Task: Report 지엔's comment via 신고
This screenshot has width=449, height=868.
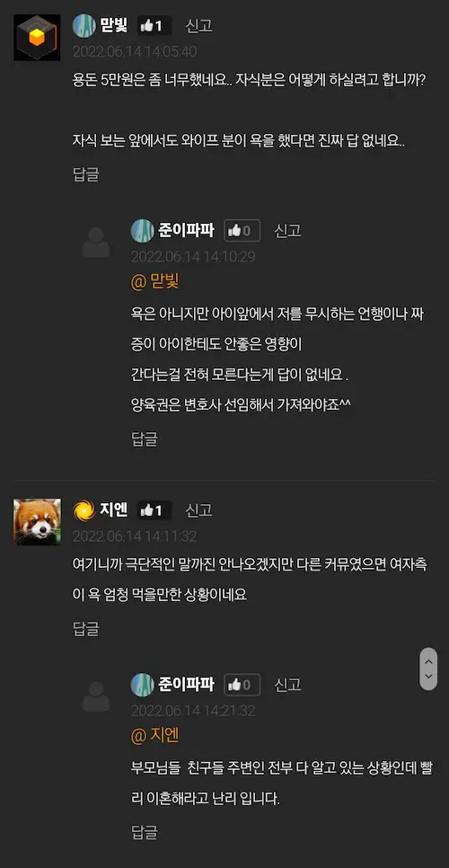Action: (x=199, y=510)
